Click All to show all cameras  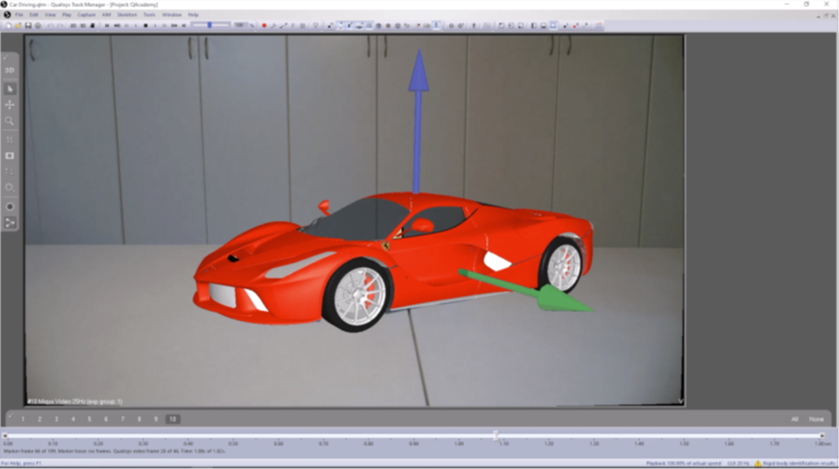(795, 419)
